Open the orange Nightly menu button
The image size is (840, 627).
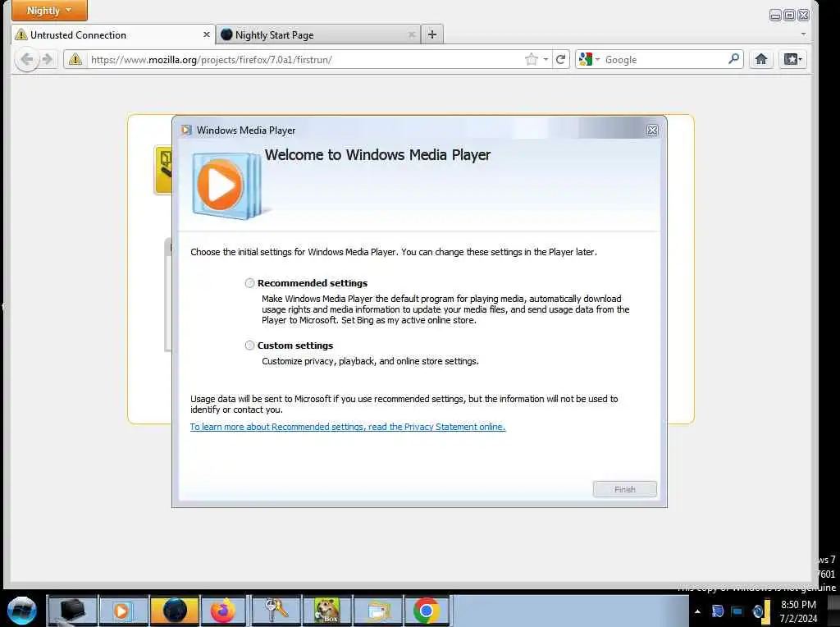click(x=49, y=11)
